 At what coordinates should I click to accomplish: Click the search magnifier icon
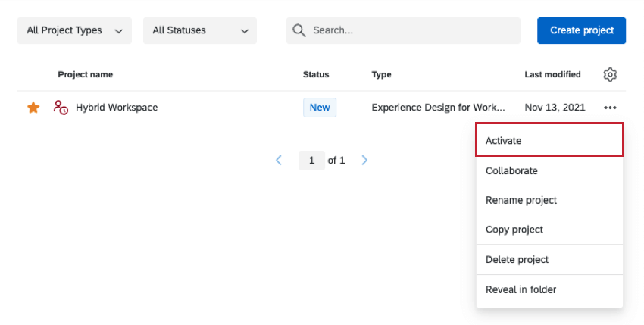pyautogui.click(x=299, y=30)
